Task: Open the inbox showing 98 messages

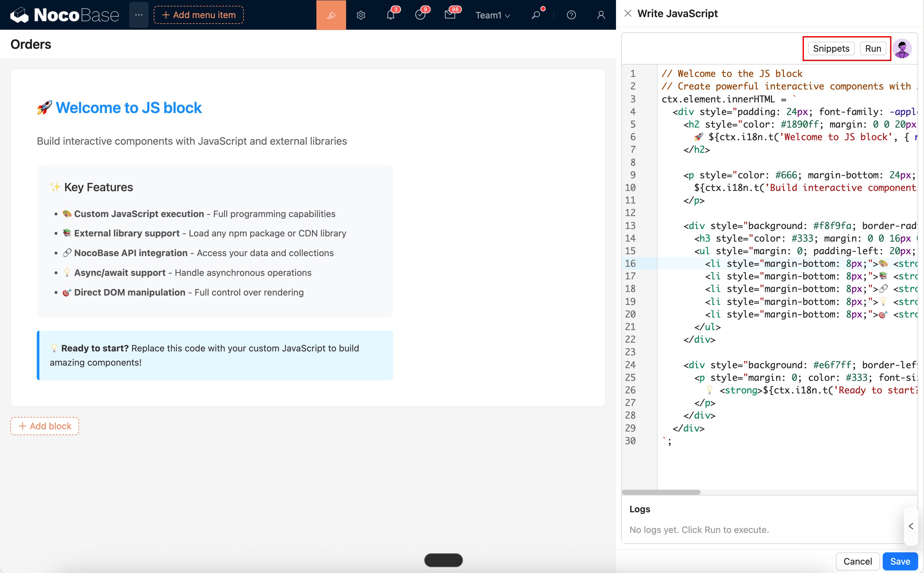Action: [x=450, y=15]
